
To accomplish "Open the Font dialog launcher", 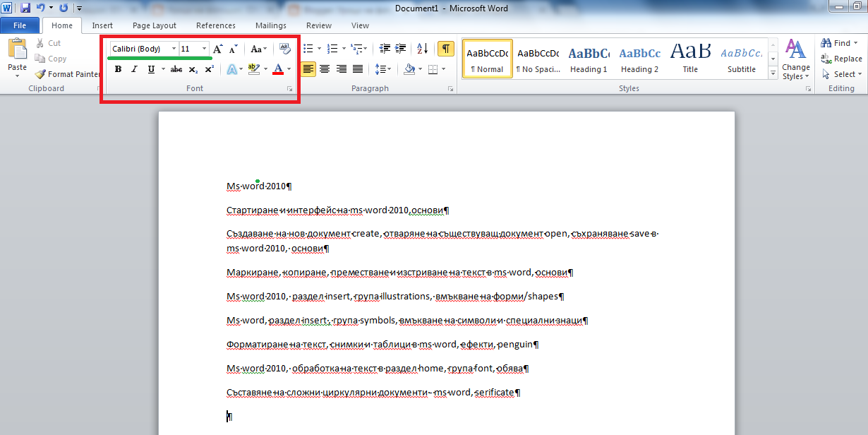I will pos(289,89).
